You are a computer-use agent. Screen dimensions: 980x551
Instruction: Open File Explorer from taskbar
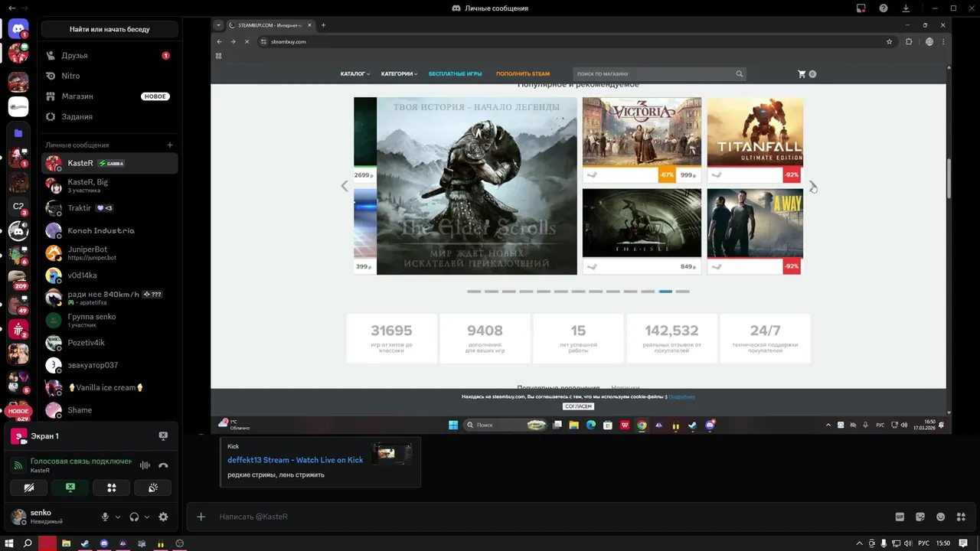pos(67,543)
